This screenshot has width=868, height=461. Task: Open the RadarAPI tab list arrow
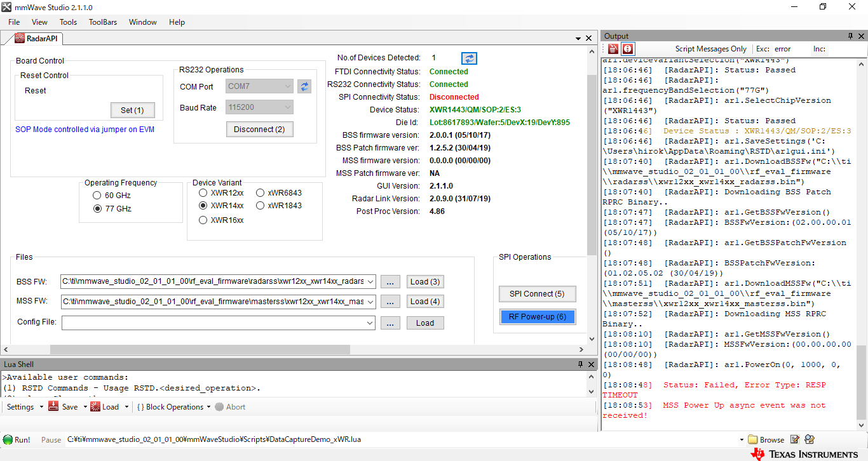(578, 39)
